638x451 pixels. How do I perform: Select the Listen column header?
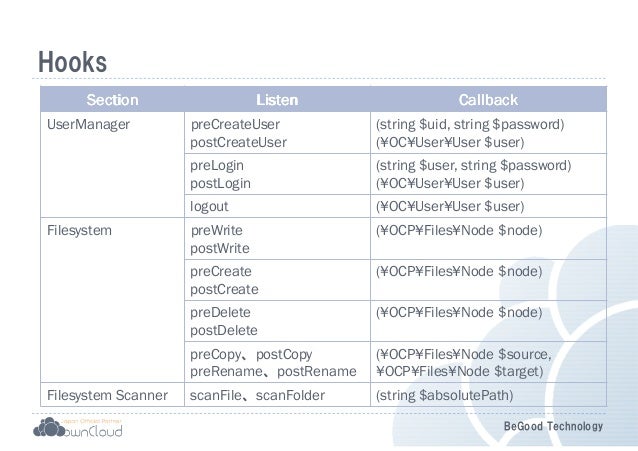click(277, 100)
